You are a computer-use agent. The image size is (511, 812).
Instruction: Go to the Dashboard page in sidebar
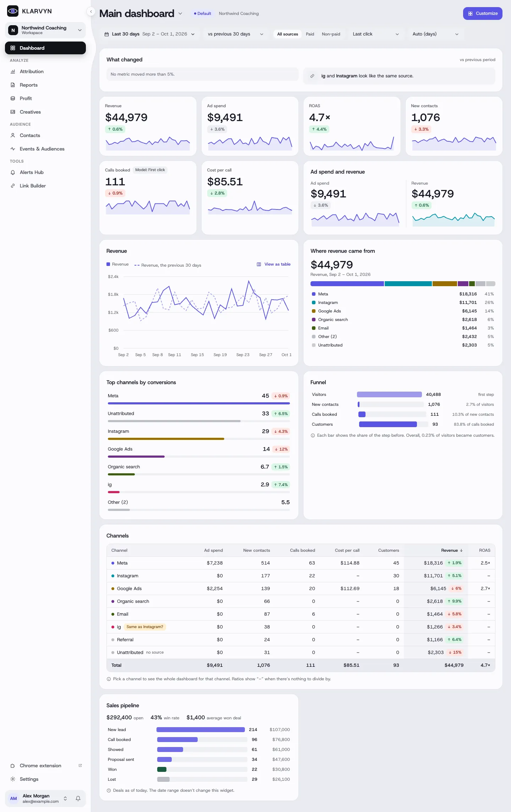click(45, 48)
